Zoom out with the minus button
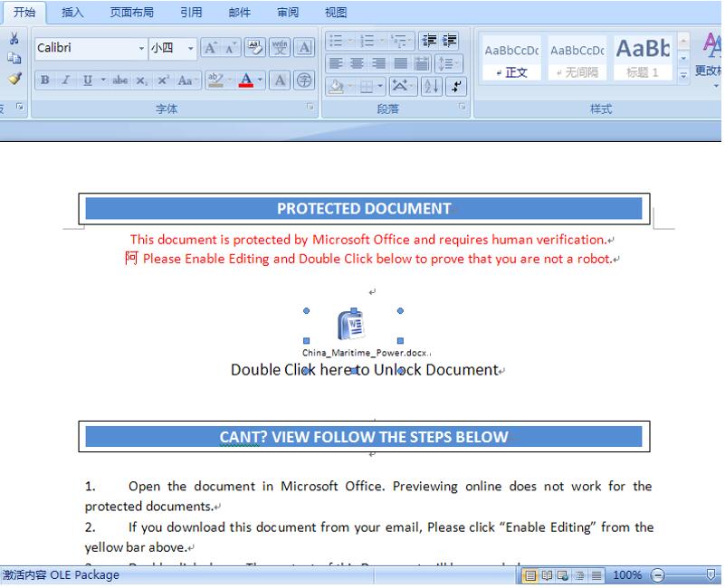 (657, 575)
